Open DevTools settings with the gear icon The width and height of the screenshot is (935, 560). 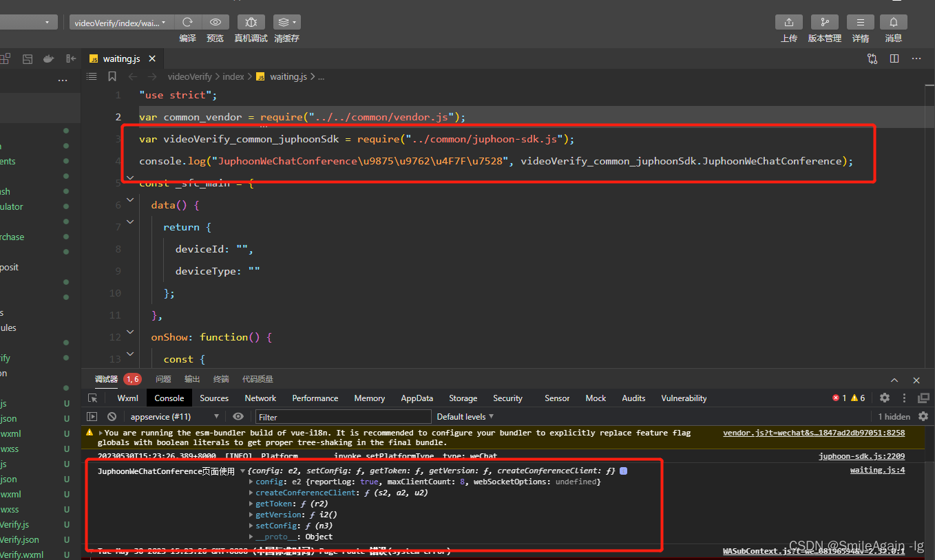884,398
